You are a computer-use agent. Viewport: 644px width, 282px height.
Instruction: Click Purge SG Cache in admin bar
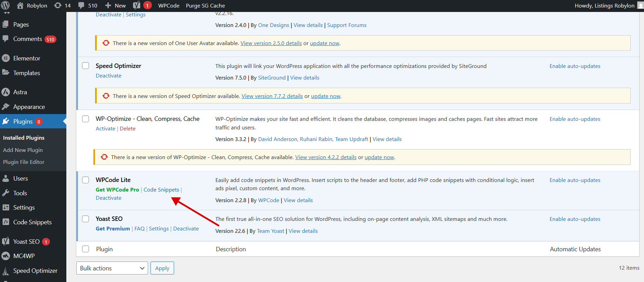pyautogui.click(x=205, y=5)
